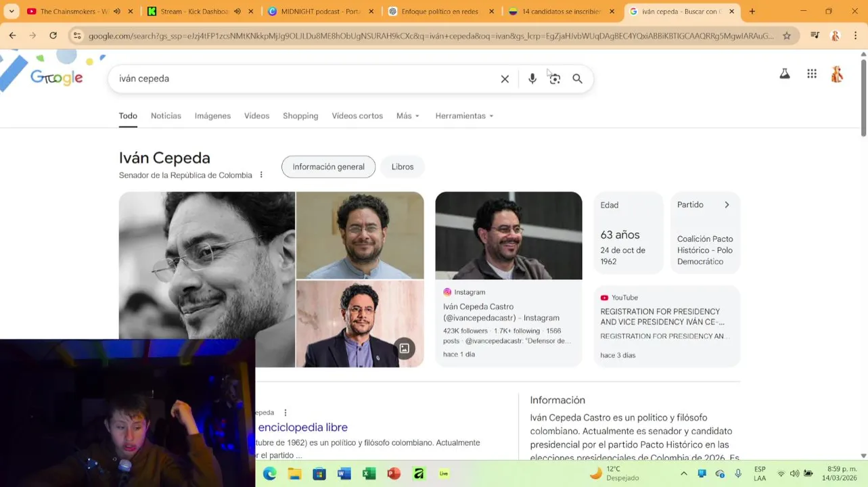Open weather widget 12°C Despejado
Screen dimensions: 868x487
(x=614, y=473)
